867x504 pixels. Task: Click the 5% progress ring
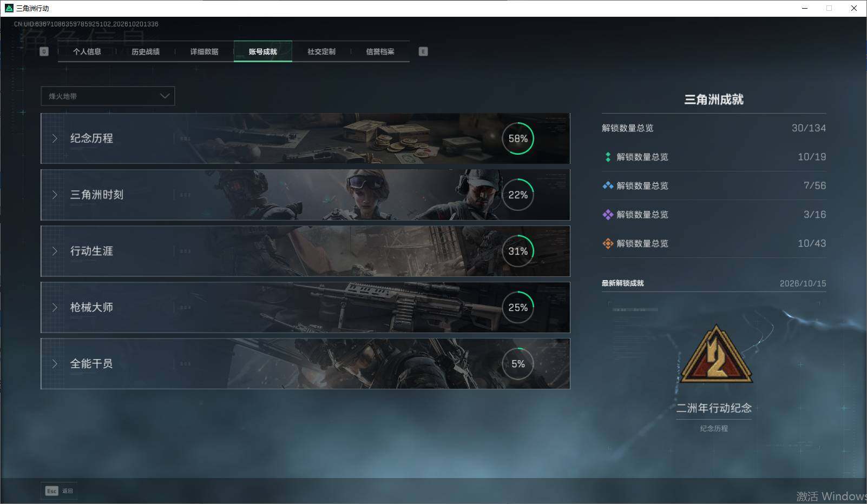point(518,363)
